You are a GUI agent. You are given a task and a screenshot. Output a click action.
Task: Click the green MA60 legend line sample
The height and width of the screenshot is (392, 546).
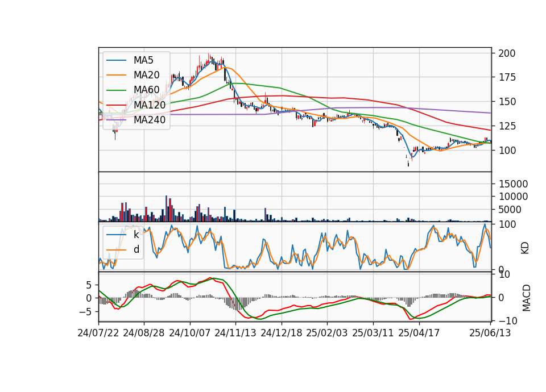coord(116,90)
